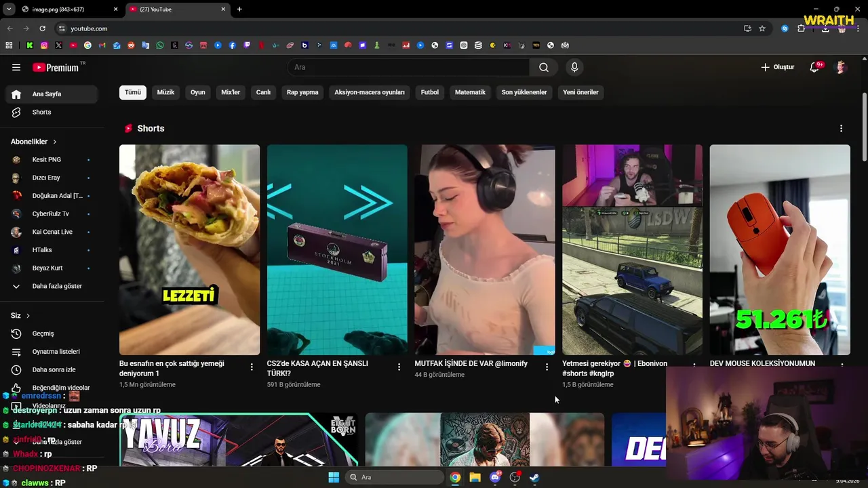Open Shazam extension in Chrome toolbar
Viewport: 868px width, 488px height.
tap(785, 28)
